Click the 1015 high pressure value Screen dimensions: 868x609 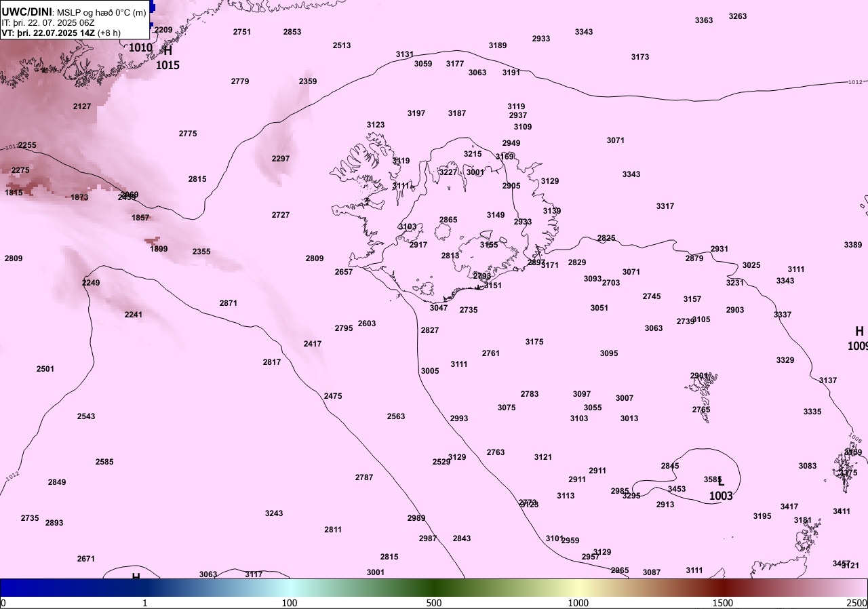click(167, 66)
